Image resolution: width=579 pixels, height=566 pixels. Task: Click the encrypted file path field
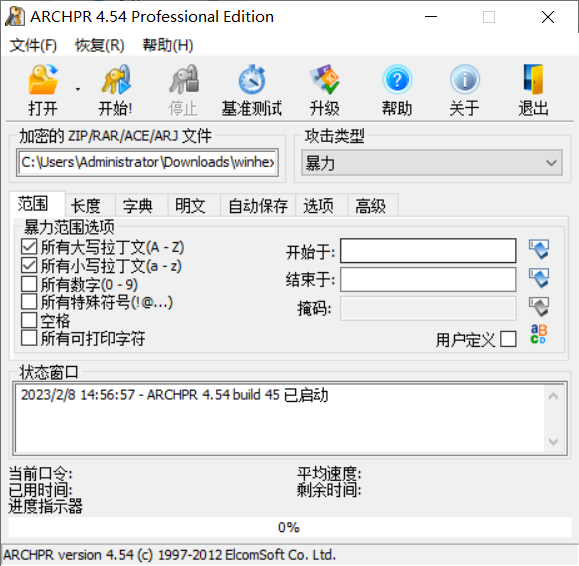coord(147,163)
